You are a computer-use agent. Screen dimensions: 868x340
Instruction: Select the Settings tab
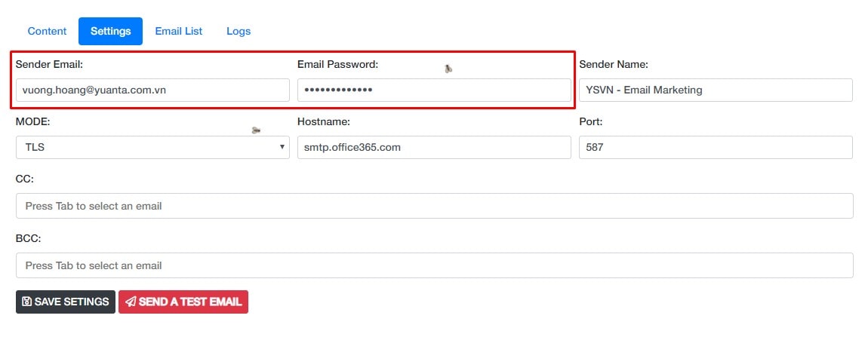pyautogui.click(x=111, y=31)
